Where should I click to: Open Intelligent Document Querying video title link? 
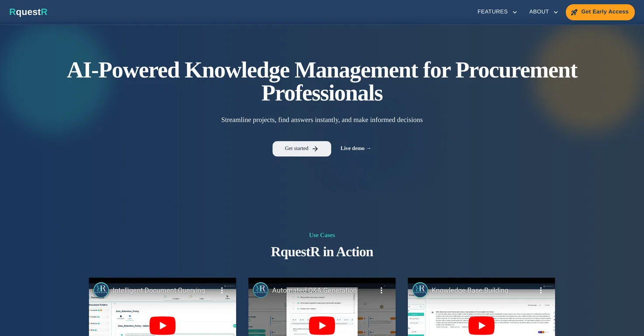159,290
